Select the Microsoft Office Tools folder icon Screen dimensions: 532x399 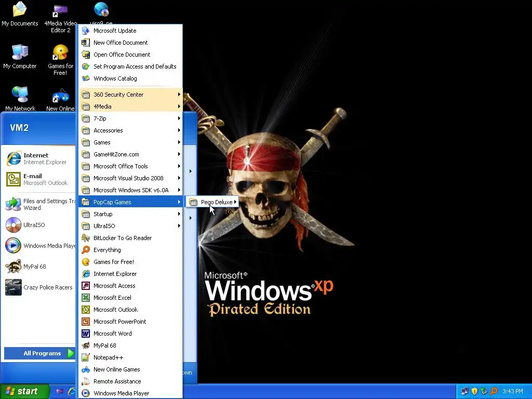point(86,166)
